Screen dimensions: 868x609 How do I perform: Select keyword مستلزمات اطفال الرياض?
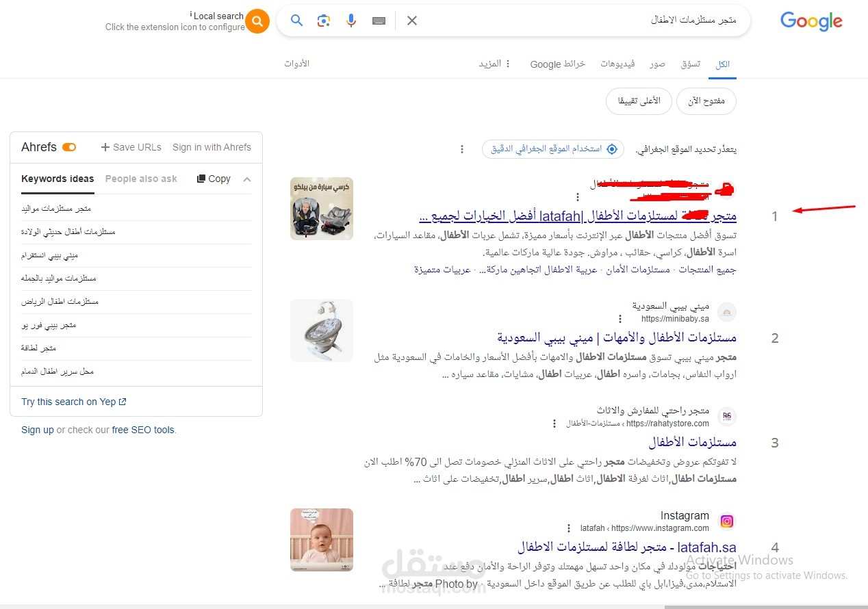[x=60, y=301]
